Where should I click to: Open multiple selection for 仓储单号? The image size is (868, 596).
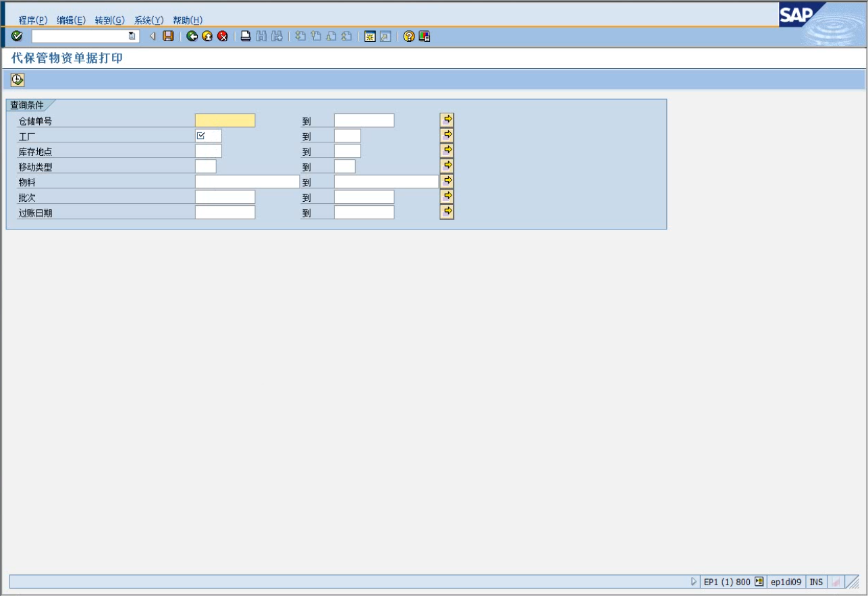446,120
